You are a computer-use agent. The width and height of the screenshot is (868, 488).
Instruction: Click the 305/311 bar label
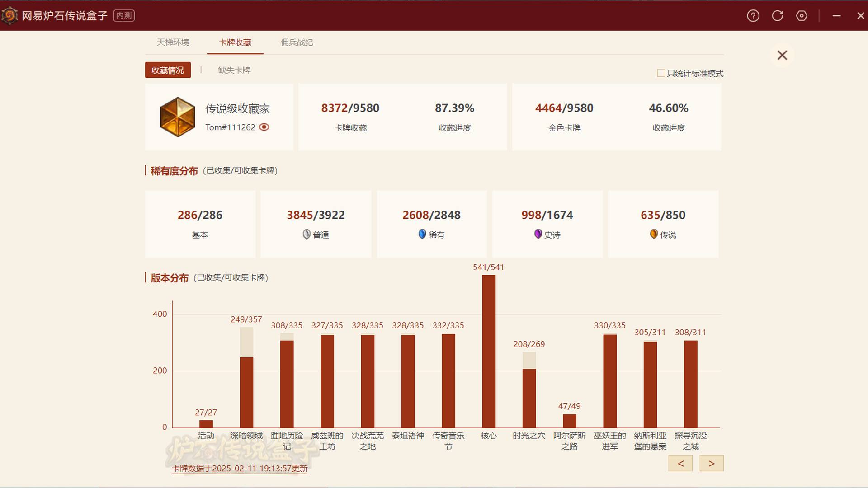tap(650, 333)
